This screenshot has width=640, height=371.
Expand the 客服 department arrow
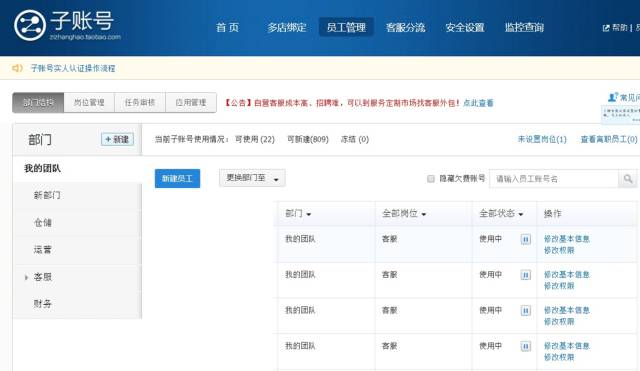[26, 278]
